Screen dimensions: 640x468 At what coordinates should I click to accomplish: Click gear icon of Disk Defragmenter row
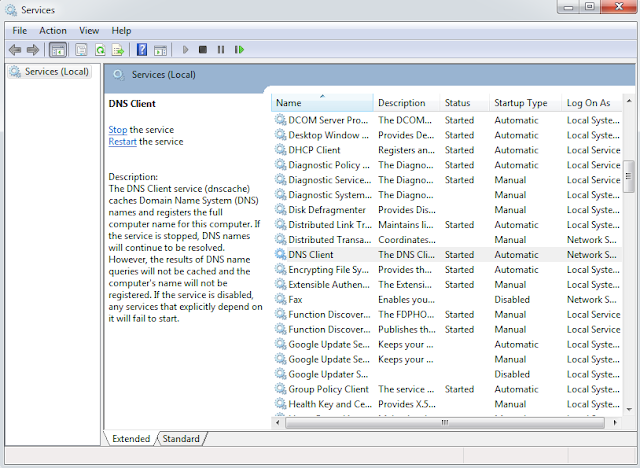tap(280, 209)
